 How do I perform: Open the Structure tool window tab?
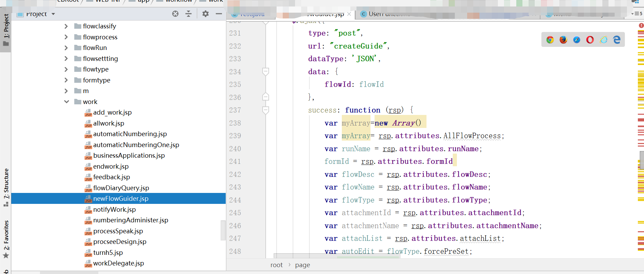pos(6,187)
